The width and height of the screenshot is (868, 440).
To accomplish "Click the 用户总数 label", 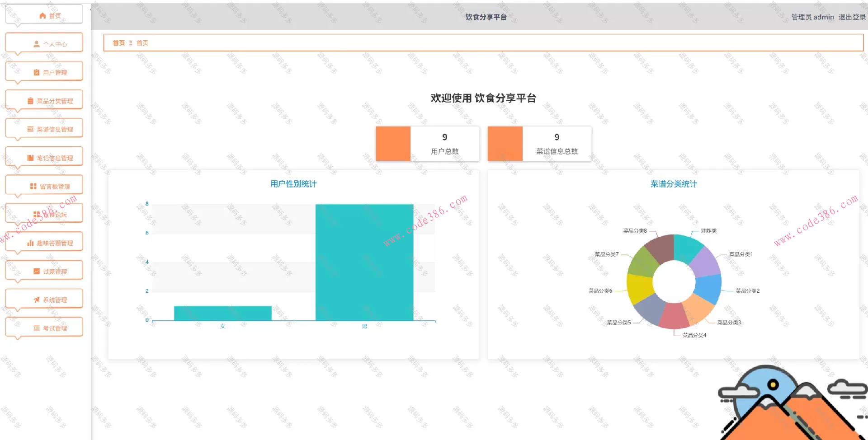I will (x=445, y=151).
